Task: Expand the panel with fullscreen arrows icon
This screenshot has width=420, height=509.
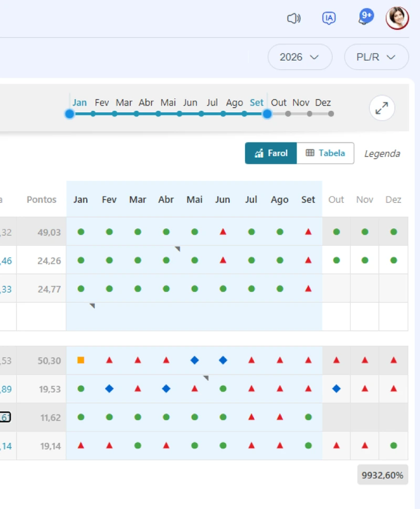Action: (382, 108)
